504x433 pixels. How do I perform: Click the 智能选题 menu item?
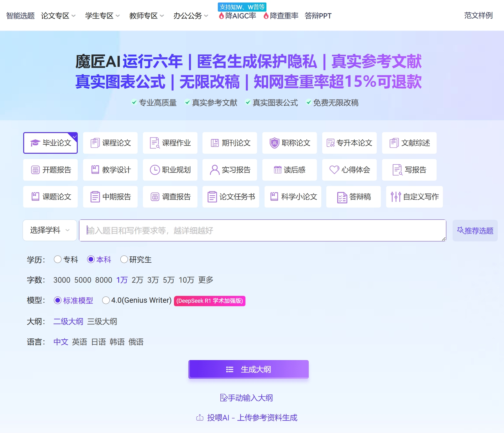click(20, 16)
